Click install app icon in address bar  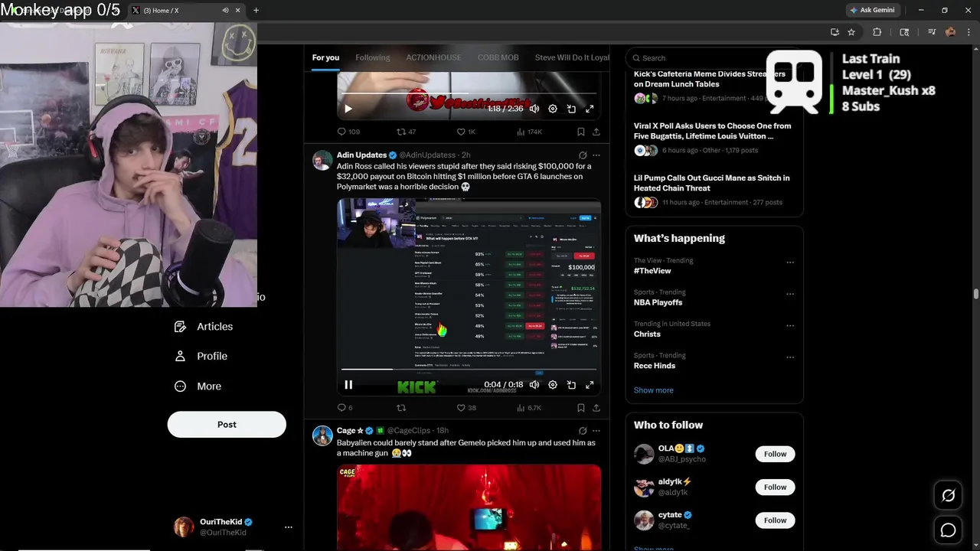tap(835, 32)
